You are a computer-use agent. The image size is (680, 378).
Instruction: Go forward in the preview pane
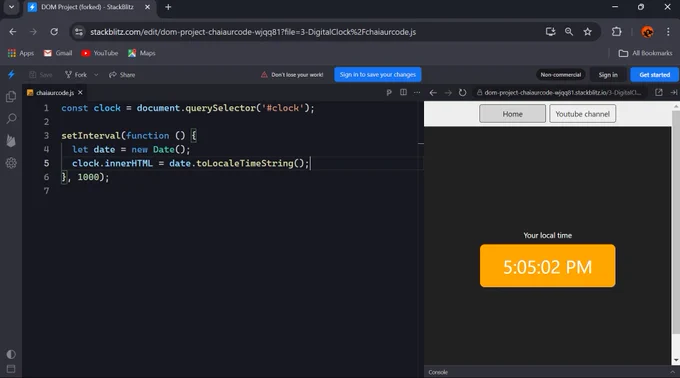[x=448, y=92]
